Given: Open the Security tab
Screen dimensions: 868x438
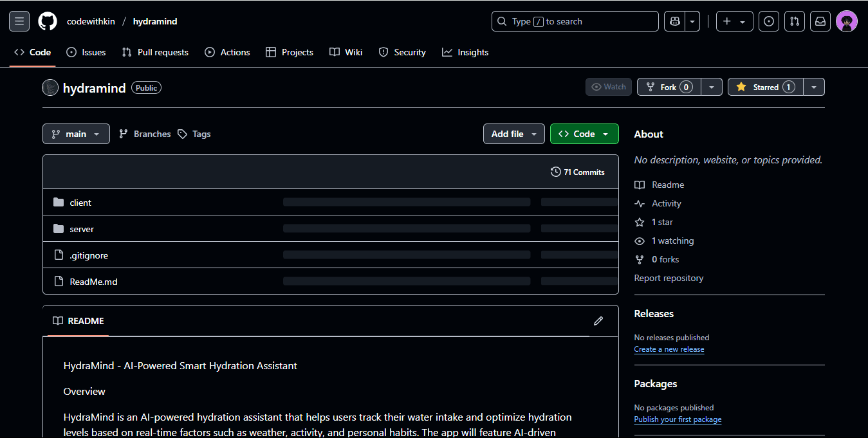Looking at the screenshot, I should click(x=402, y=52).
